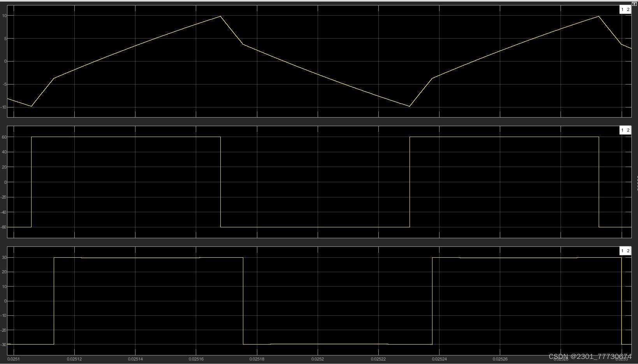Click the 0.0251 time axis label
Viewport: 638px width, 364px height.
pos(13,359)
